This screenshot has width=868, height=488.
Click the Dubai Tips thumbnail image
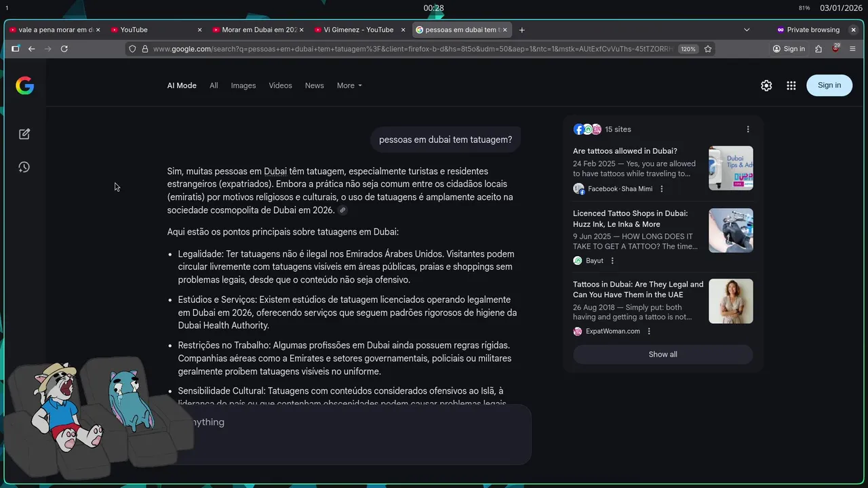pyautogui.click(x=731, y=168)
